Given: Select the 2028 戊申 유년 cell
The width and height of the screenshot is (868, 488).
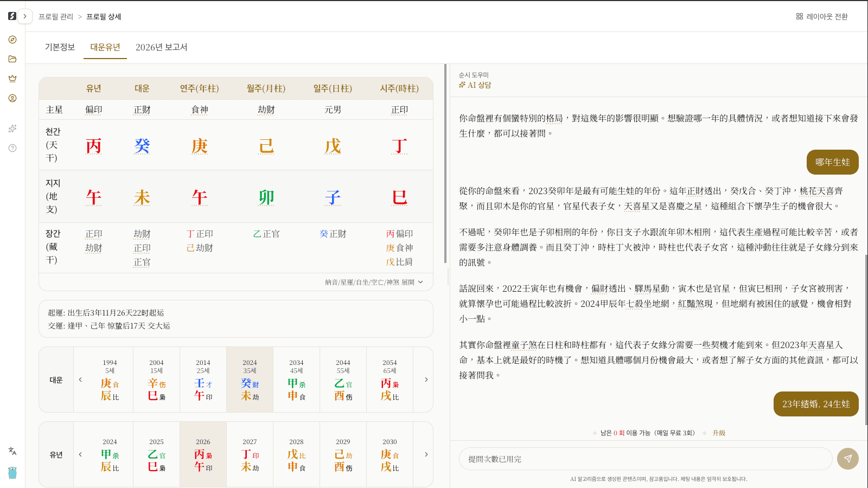Looking at the screenshot, I should [x=297, y=454].
